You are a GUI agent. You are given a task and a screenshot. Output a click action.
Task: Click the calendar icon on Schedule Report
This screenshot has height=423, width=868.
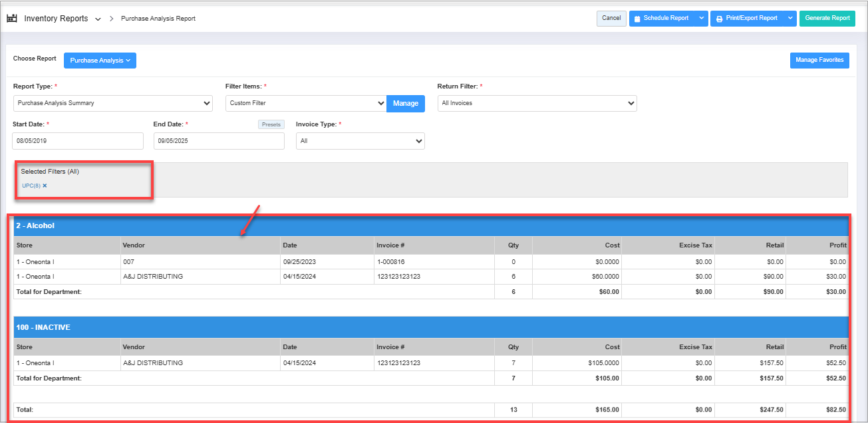coord(637,19)
